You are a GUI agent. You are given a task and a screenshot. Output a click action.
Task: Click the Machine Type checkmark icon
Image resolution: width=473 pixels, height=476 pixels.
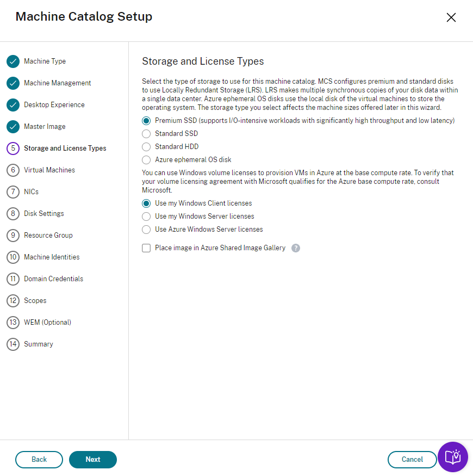click(x=13, y=61)
